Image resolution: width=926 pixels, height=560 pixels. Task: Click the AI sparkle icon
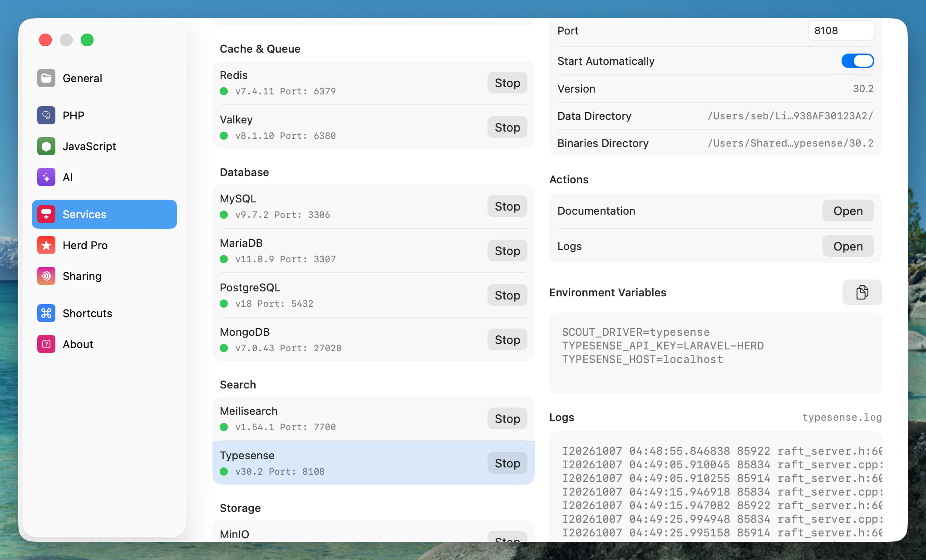[46, 177]
